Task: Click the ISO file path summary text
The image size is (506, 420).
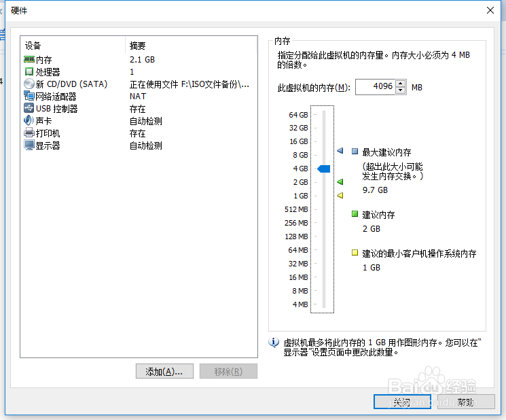Action: click(189, 84)
